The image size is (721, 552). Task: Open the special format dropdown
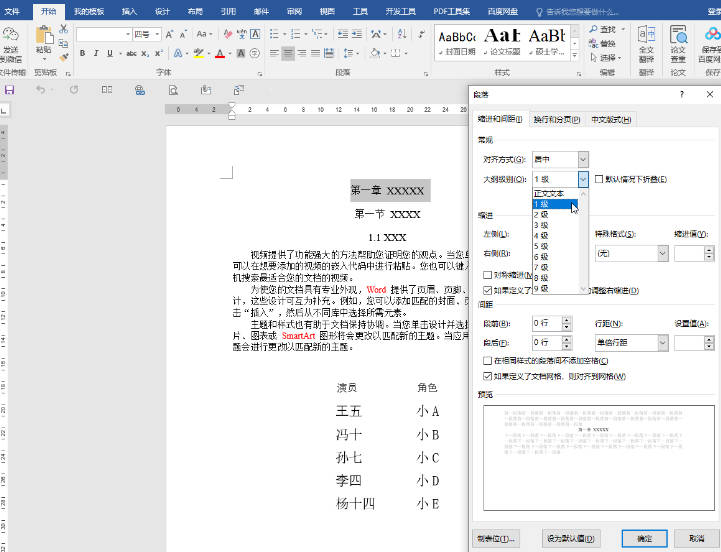[663, 253]
